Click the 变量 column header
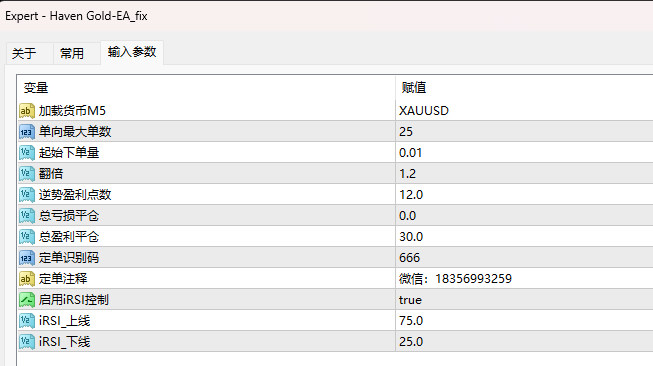This screenshot has height=366, width=653. (x=206, y=88)
